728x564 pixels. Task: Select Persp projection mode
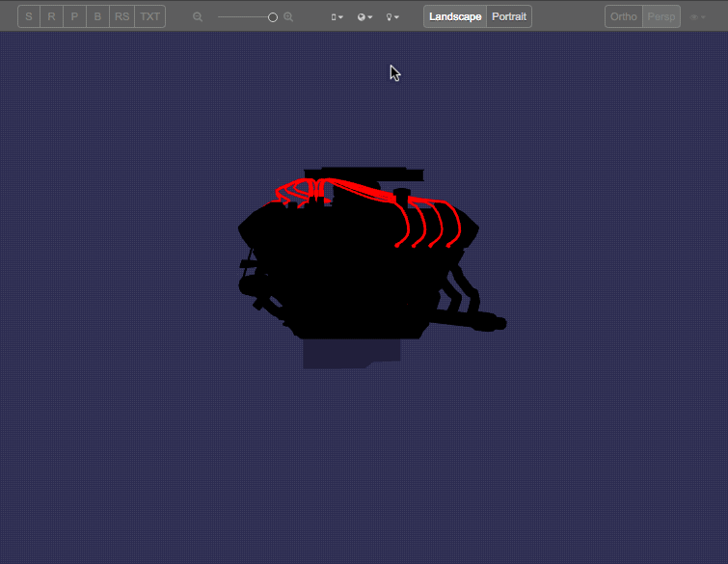[x=661, y=16]
